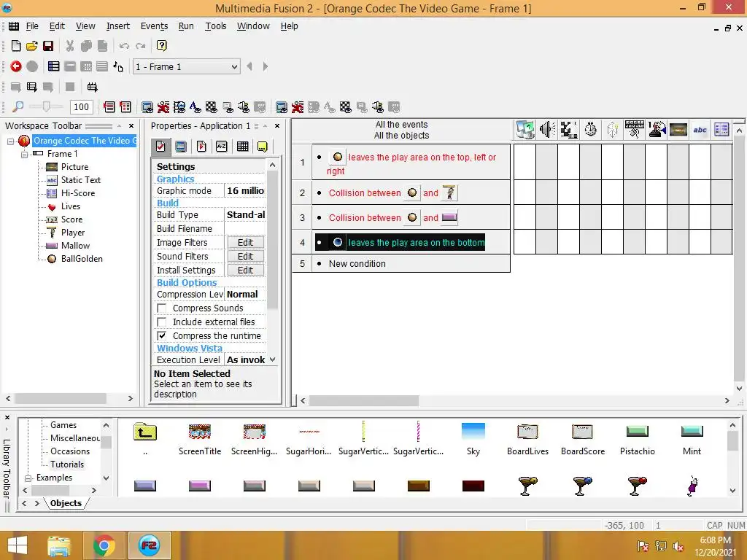Screen dimensions: 747x560
Task: Collapse the Orange Codec application tree node
Action: tap(10, 141)
